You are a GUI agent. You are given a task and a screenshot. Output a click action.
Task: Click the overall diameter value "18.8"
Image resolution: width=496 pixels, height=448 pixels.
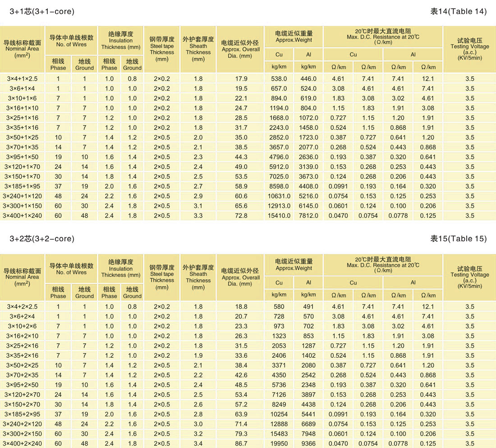[x=241, y=306]
